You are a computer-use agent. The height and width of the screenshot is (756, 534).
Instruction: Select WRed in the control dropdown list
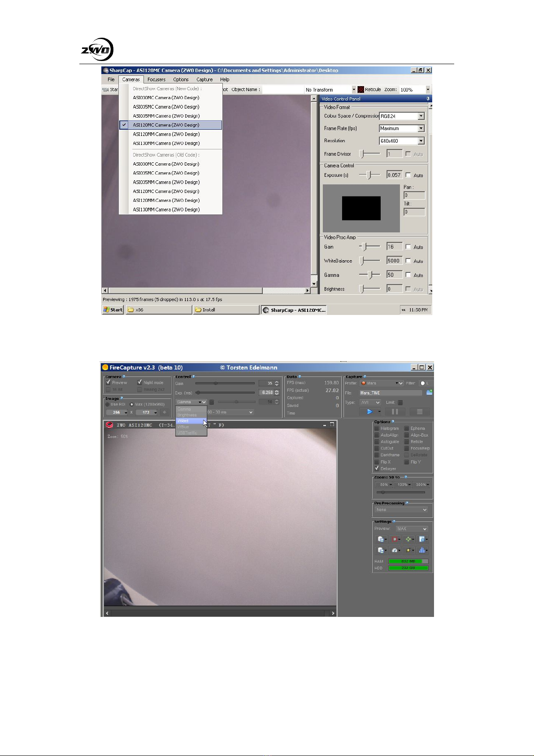(x=191, y=421)
